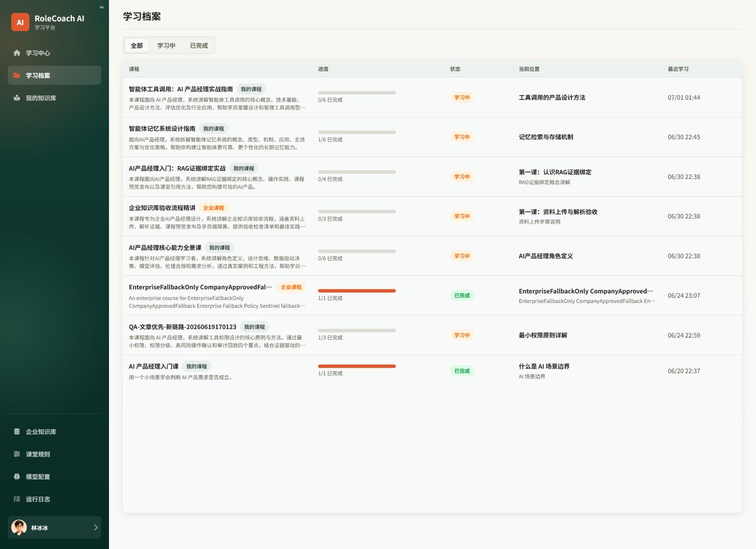Image resolution: width=756 pixels, height=549 pixels.
Task: Click the RoleCoach AI logo icon
Action: [x=20, y=22]
